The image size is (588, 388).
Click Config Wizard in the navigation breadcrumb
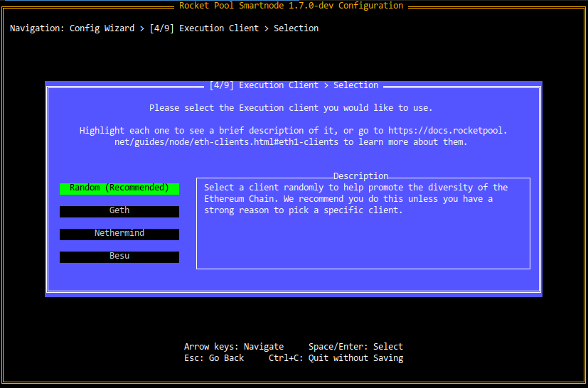(x=102, y=28)
